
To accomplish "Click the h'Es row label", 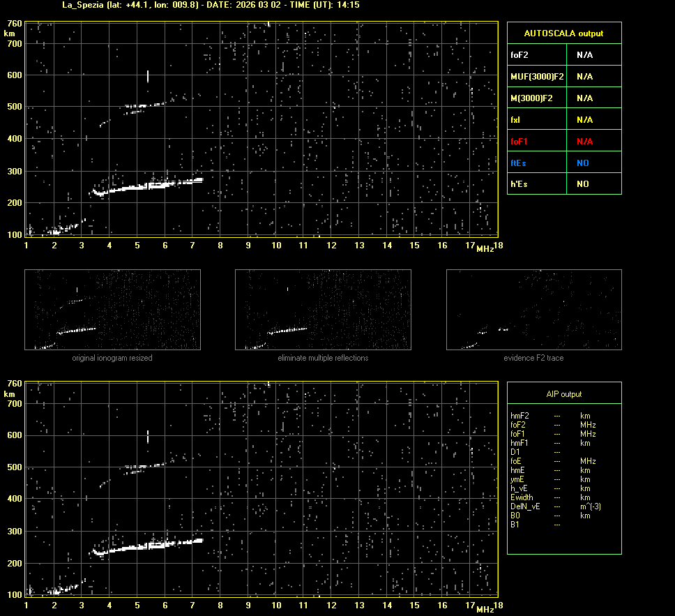I will (x=518, y=184).
